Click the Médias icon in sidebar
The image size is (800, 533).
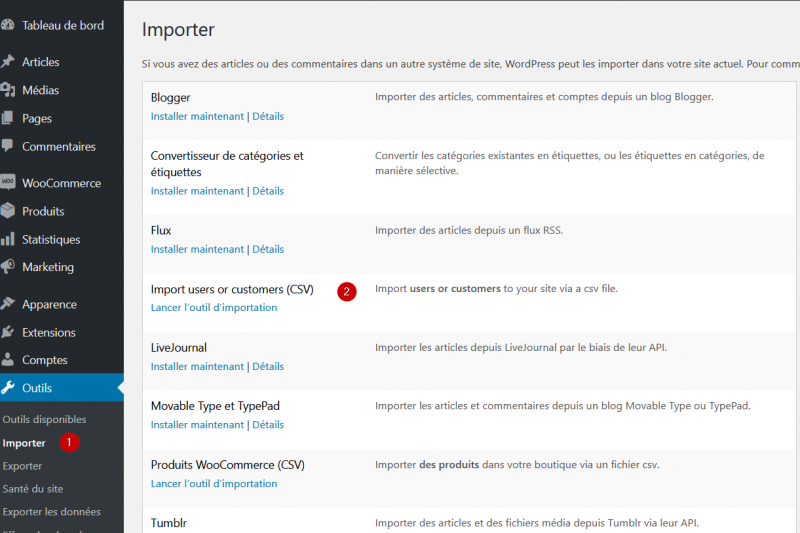[7, 90]
